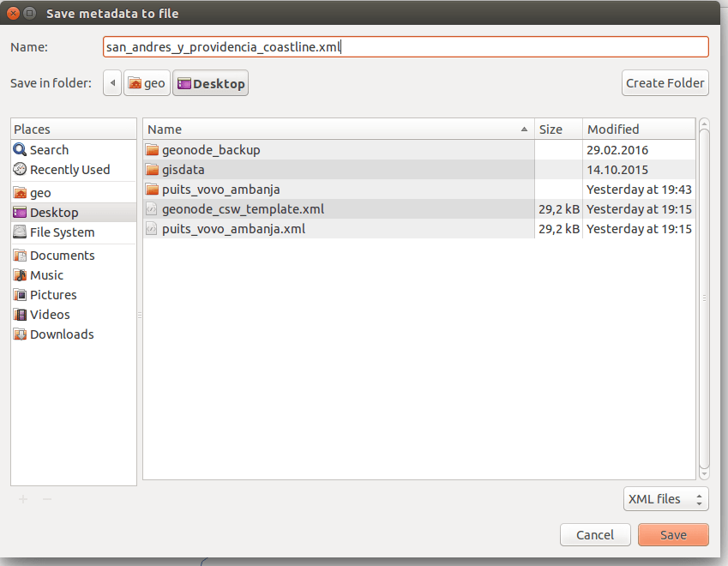Image resolution: width=728 pixels, height=566 pixels.
Task: Select the 'gisdata' folder name
Action: coord(183,170)
